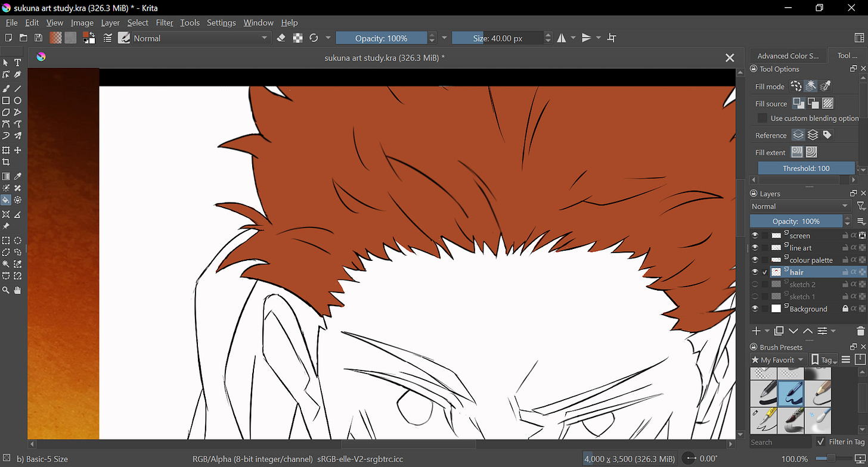Close the sukuna art study.kra document tab
Viewport: 868px width, 467px height.
point(729,58)
